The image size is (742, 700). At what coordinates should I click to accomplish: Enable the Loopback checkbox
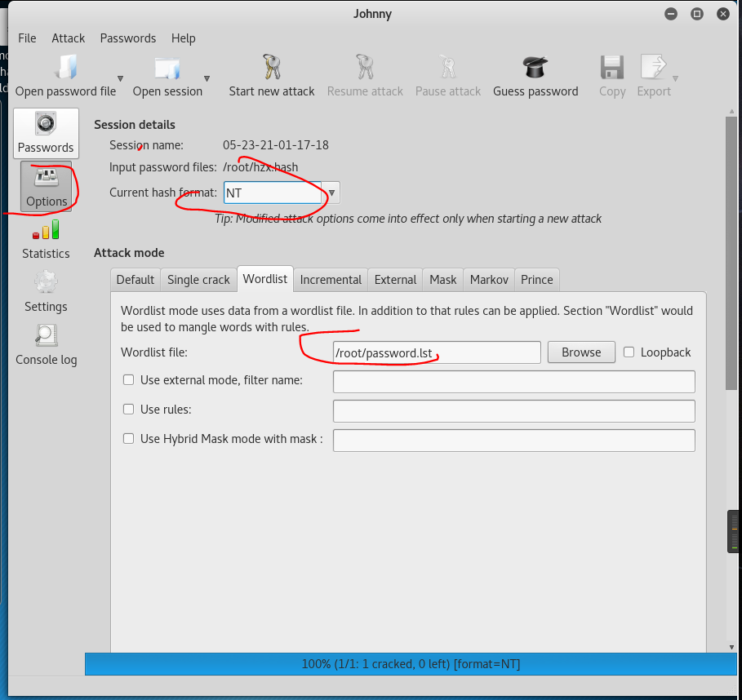629,352
